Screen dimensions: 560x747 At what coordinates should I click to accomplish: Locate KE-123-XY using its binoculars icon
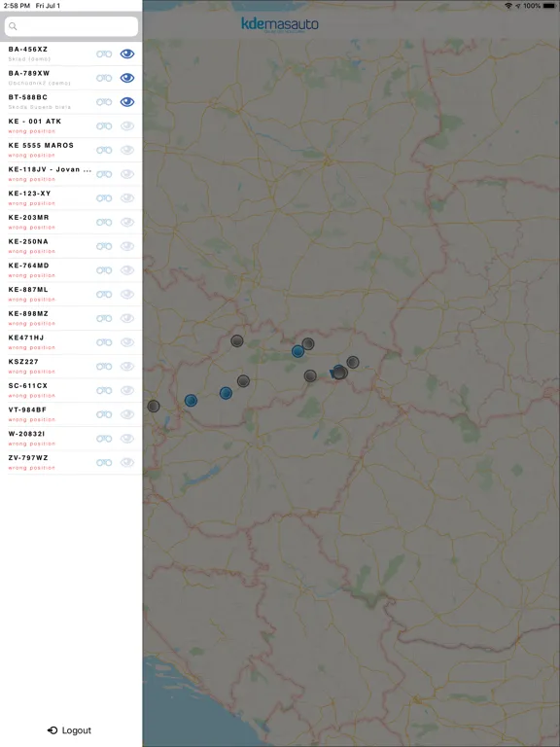point(104,198)
